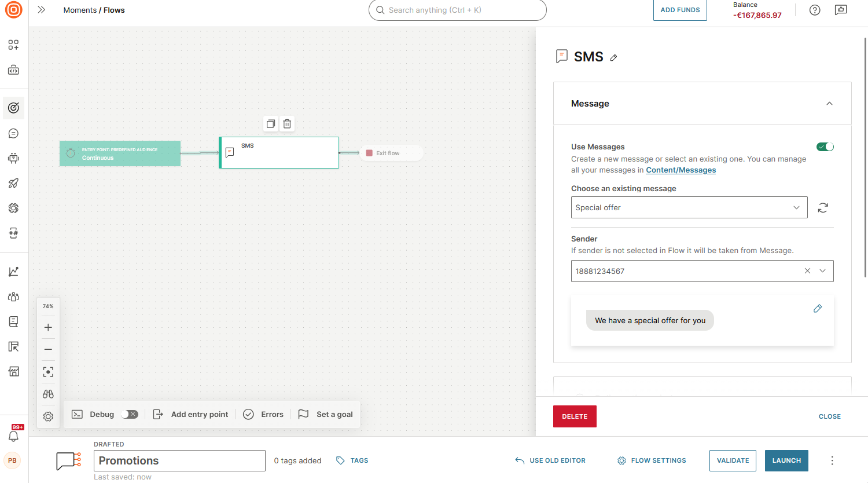Disable the Use Messages switch

[x=825, y=147]
